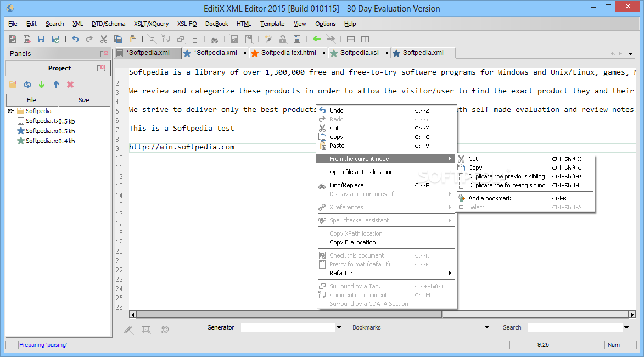Image resolution: width=644 pixels, height=357 pixels.
Task: Click the scrollbar left arrow button
Action: 132,314
